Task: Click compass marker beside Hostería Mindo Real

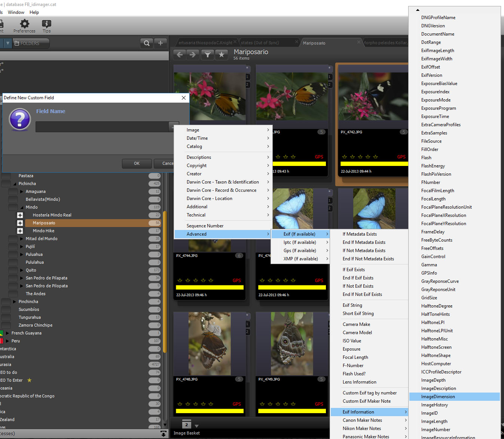Action: [20, 215]
